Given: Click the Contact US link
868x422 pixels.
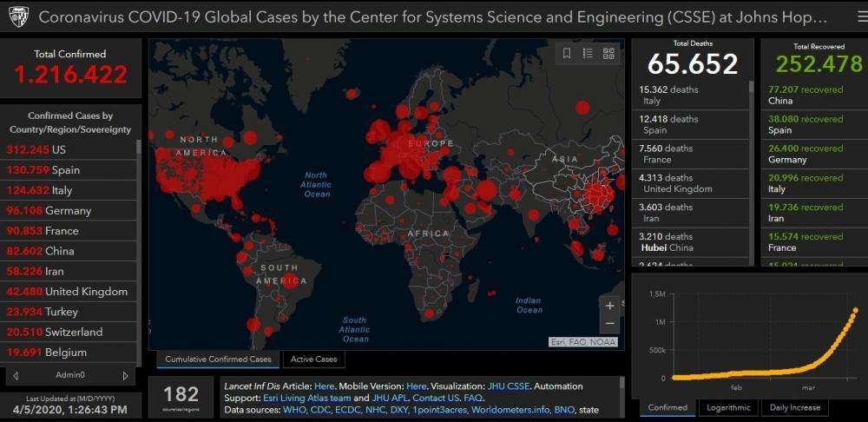Looking at the screenshot, I should (x=436, y=399).
